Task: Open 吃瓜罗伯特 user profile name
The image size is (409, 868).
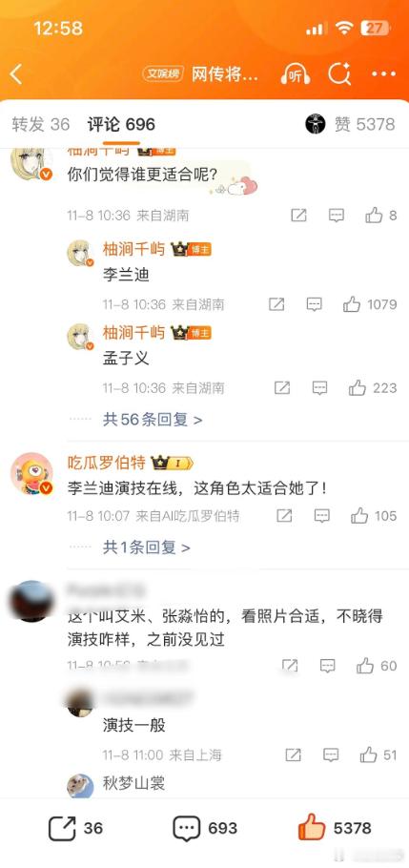Action: (x=106, y=463)
